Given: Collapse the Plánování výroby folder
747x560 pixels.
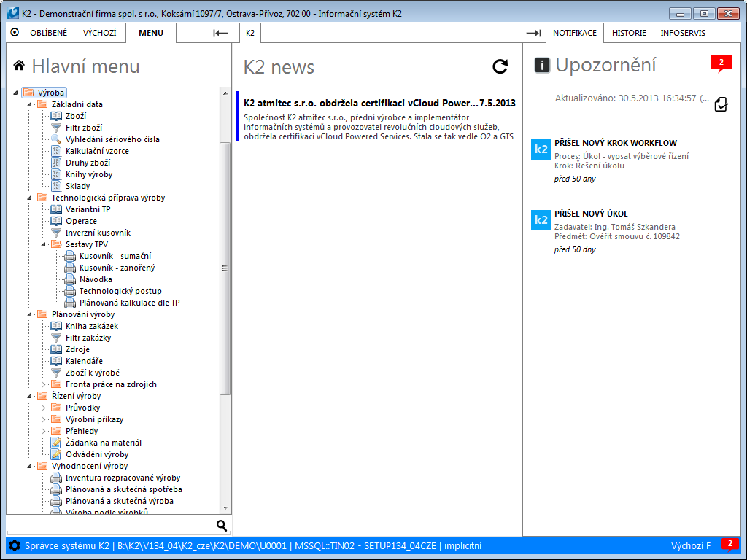Looking at the screenshot, I should 29,314.
